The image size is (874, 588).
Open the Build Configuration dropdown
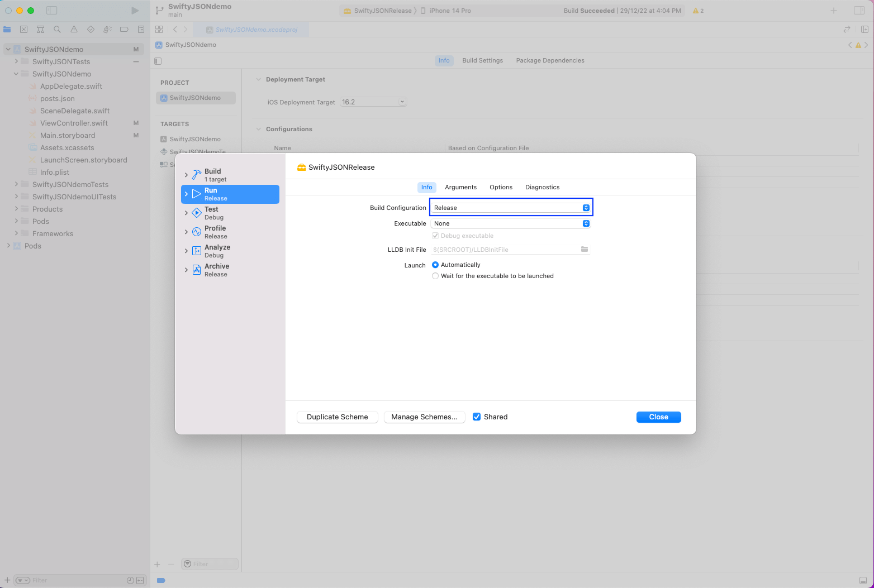(x=511, y=208)
